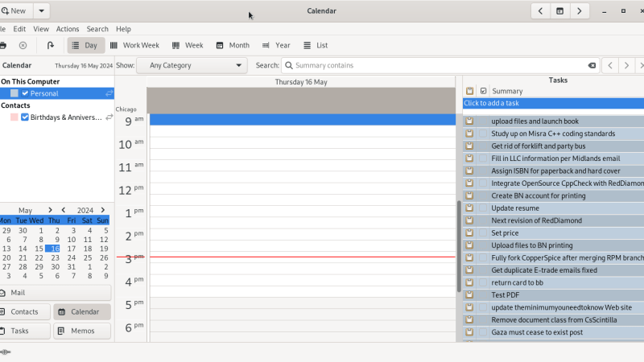This screenshot has width=644, height=362.
Task: Open Memos view
Action: coord(82,331)
